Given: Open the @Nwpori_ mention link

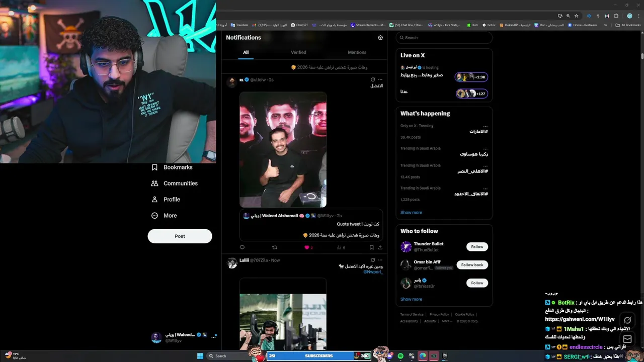Looking at the screenshot, I should pos(373,272).
